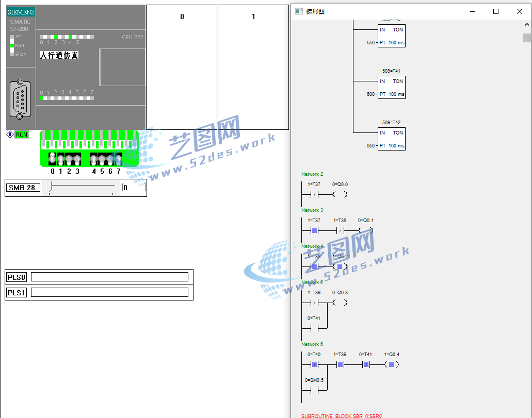Viewport: 532px width, 418px height.
Task: Click the Q0.2 output coil
Action: tap(340, 267)
